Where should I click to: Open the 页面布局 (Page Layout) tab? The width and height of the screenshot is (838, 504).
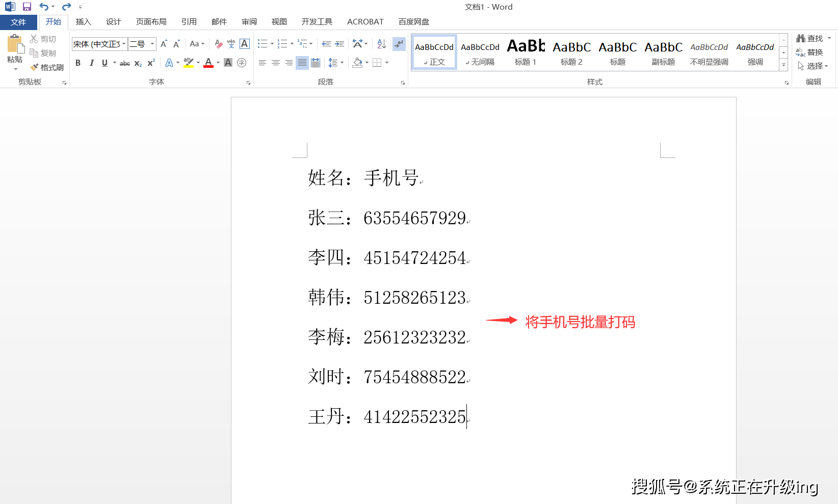pyautogui.click(x=151, y=22)
